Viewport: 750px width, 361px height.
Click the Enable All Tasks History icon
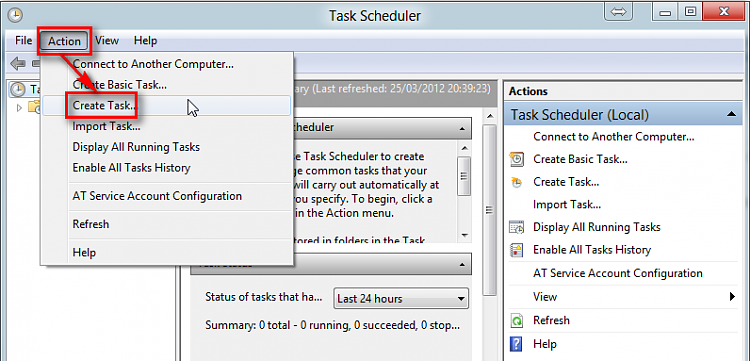coord(517,250)
